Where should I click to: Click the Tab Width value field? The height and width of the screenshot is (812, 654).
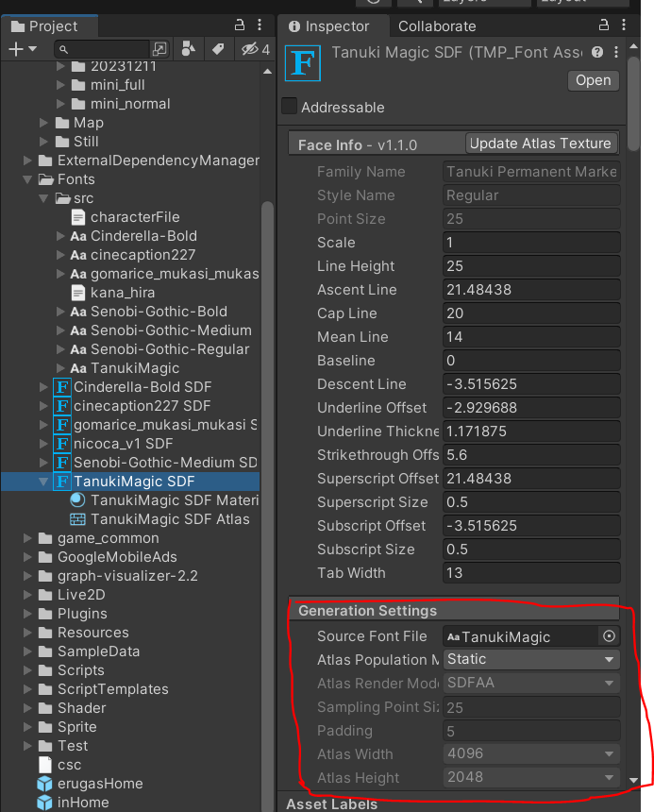(531, 573)
